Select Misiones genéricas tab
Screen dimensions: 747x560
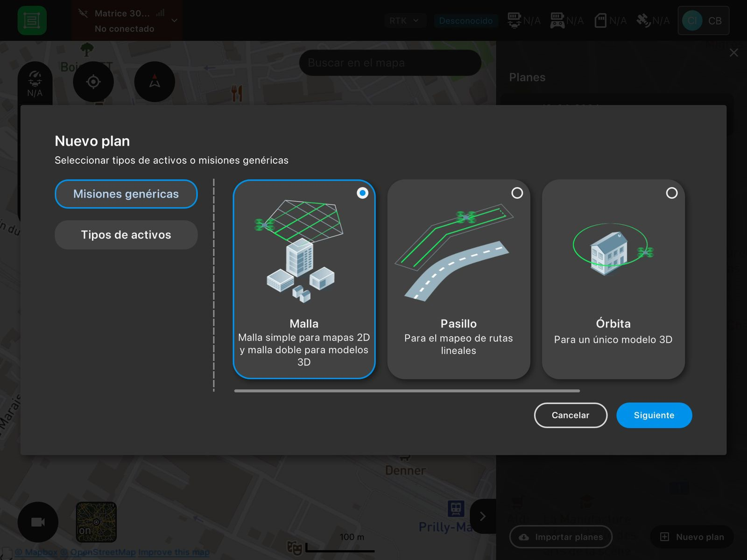click(126, 194)
